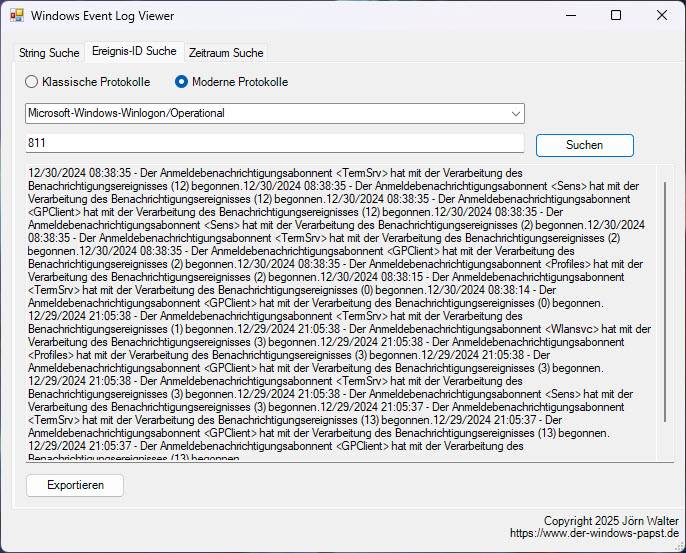Select the Klassische Protokolle radio button

(x=32, y=82)
